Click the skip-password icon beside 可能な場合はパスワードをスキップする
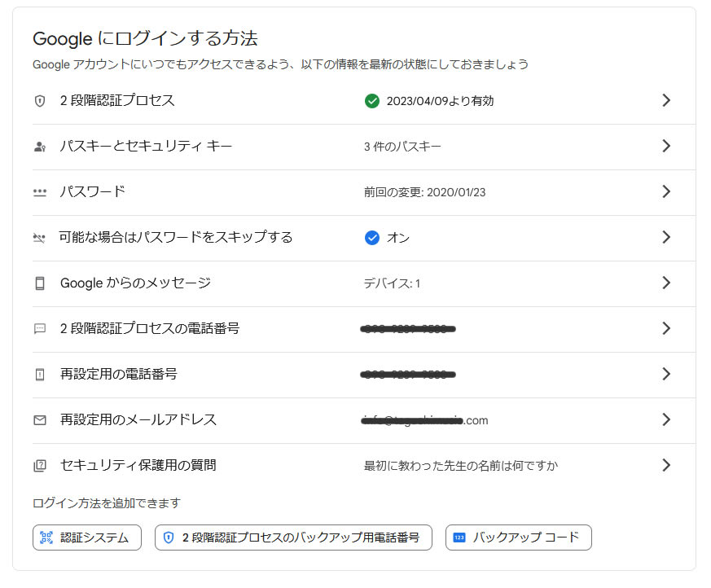711x588 pixels. click(39, 238)
